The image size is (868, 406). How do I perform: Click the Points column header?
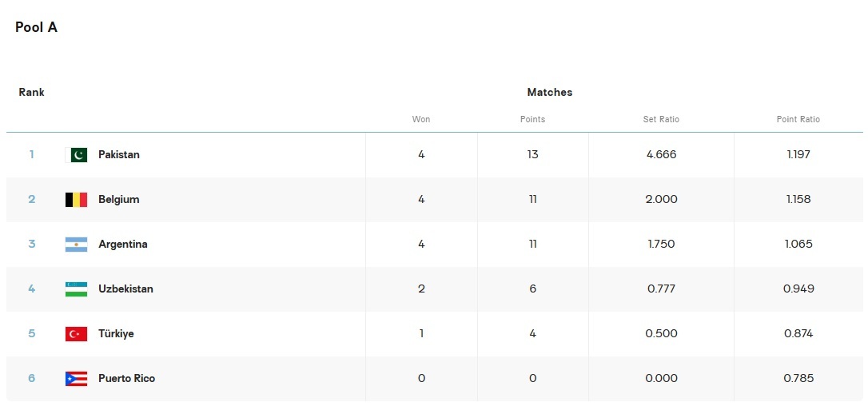pos(532,119)
